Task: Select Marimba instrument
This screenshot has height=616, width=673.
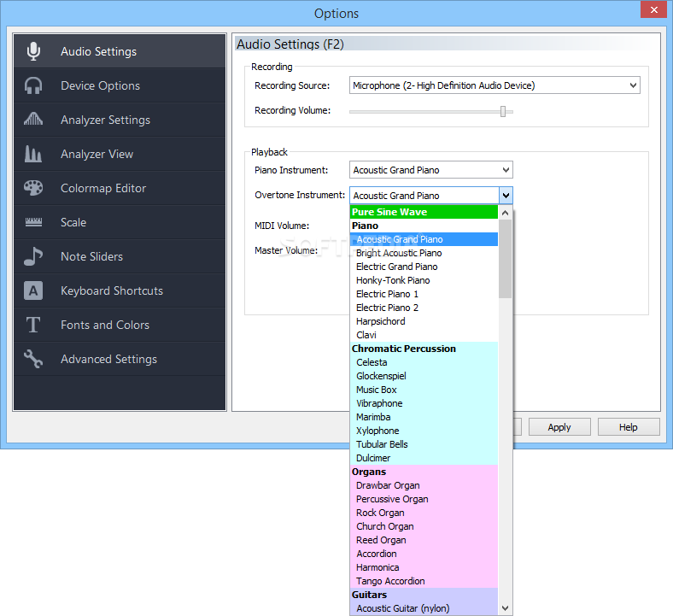Action: (424, 417)
